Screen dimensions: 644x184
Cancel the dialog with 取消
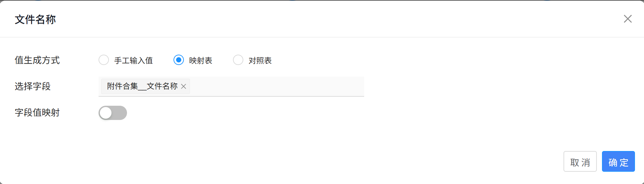pos(580,161)
